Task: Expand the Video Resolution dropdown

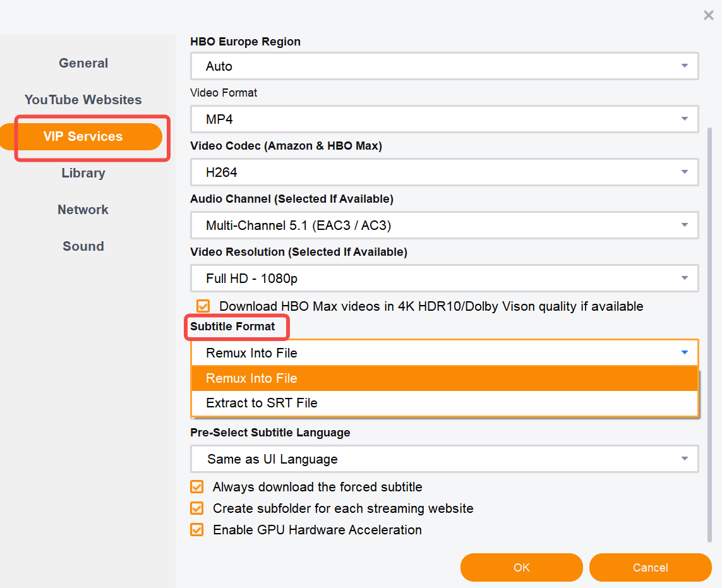Action: tap(444, 279)
